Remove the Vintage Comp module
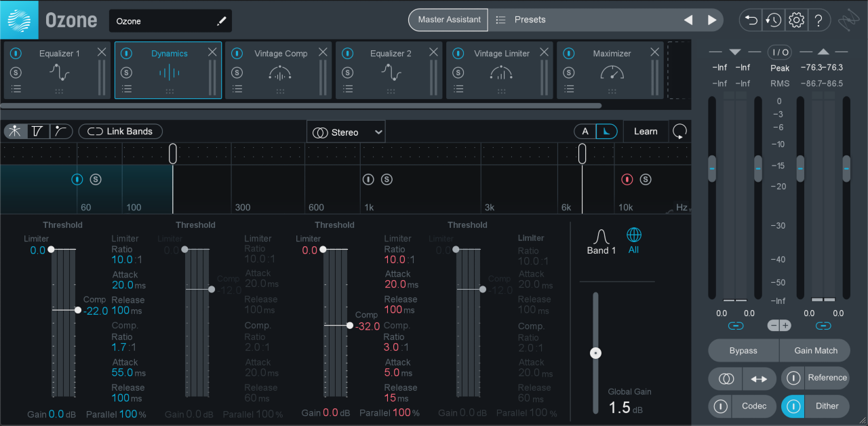Screen dimensions: 868x426 (x=323, y=52)
